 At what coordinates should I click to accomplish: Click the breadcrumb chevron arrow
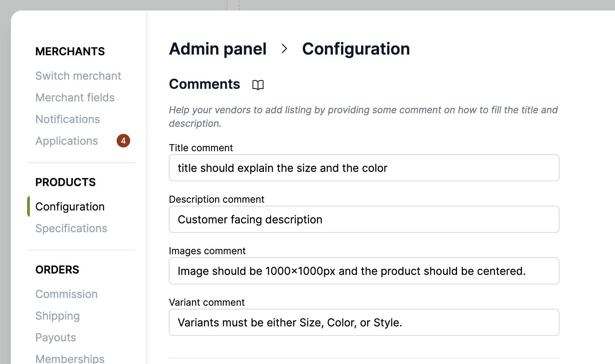click(284, 49)
